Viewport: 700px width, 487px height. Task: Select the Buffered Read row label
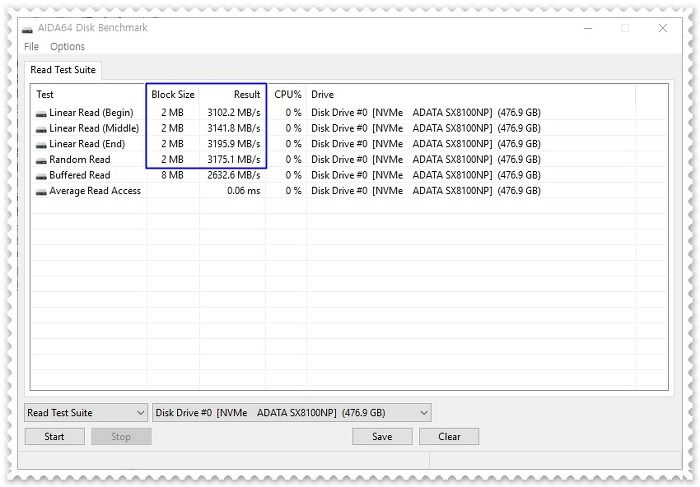tap(79, 175)
